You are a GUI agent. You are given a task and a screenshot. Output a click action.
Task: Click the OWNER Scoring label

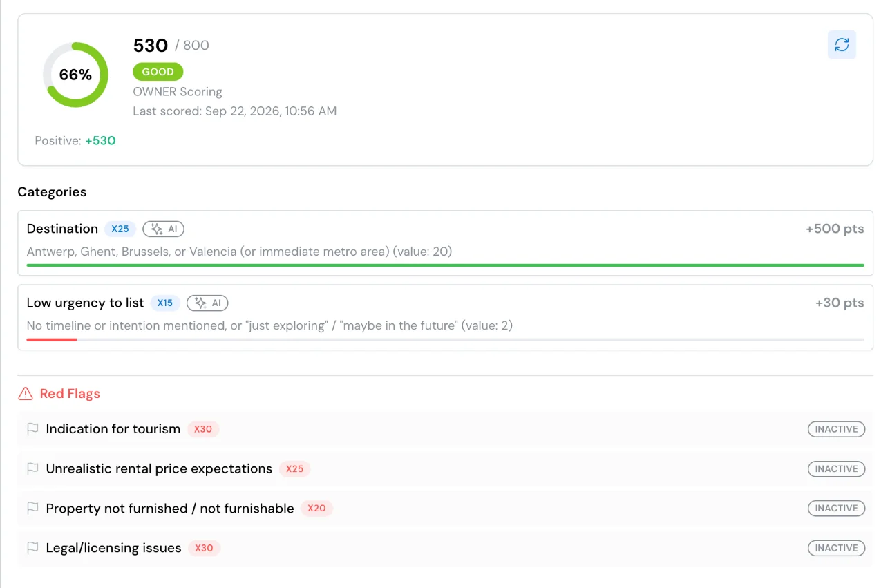[x=178, y=92]
